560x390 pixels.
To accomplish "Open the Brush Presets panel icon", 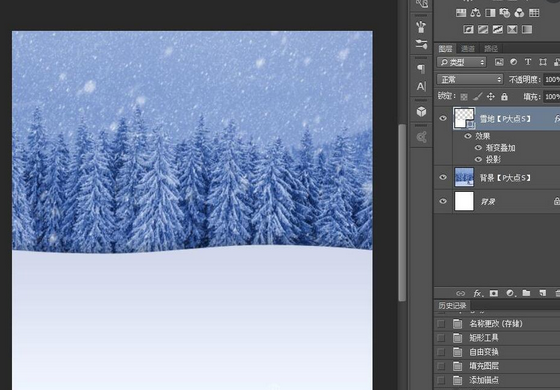I will 421,27.
